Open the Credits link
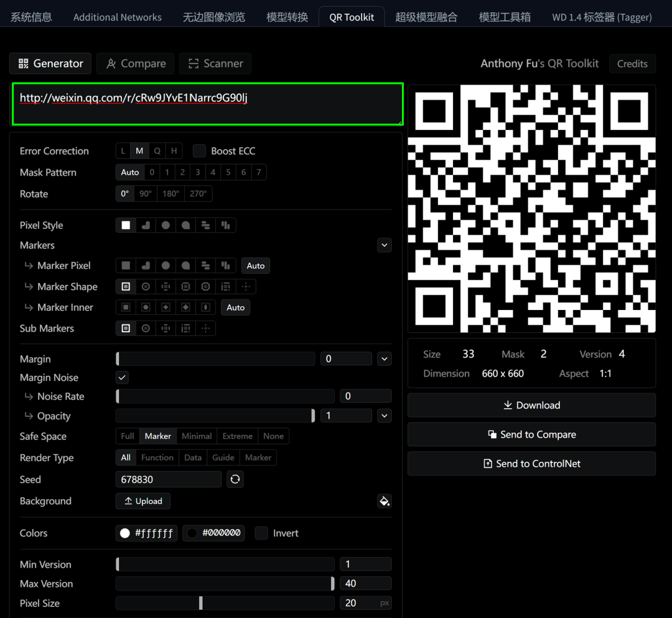Image resolution: width=672 pixels, height=618 pixels. click(632, 64)
